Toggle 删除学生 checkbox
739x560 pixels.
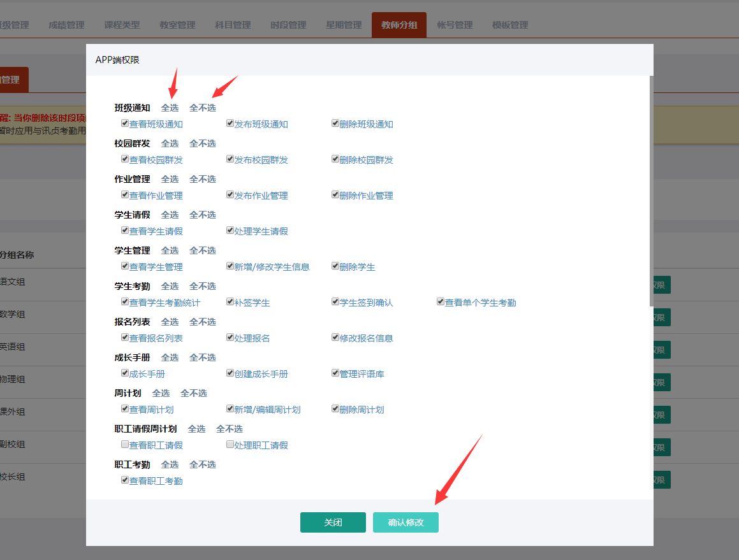[x=335, y=266]
